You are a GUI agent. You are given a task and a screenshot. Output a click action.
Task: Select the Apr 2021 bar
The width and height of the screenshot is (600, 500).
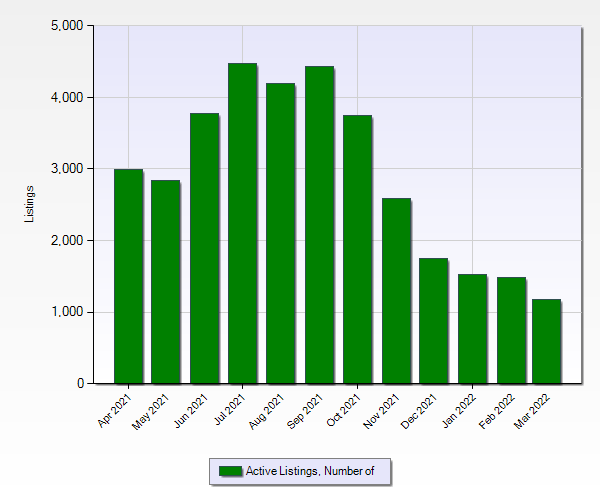point(128,277)
